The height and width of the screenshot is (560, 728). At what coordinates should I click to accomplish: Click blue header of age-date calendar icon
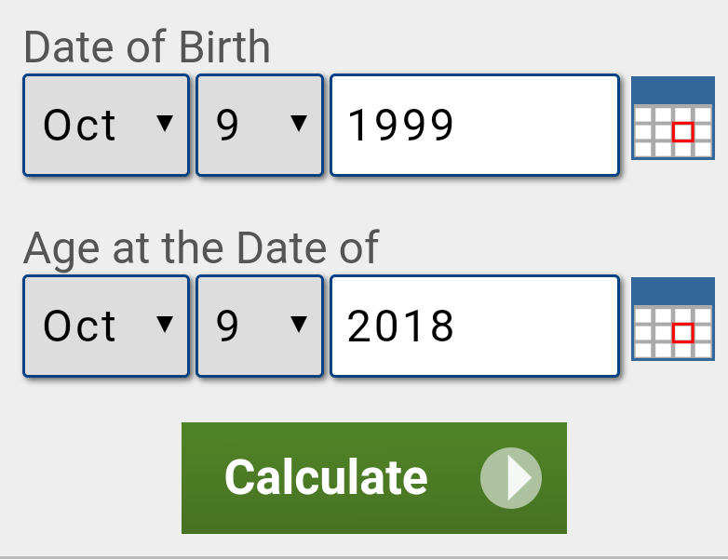pyautogui.click(x=672, y=290)
